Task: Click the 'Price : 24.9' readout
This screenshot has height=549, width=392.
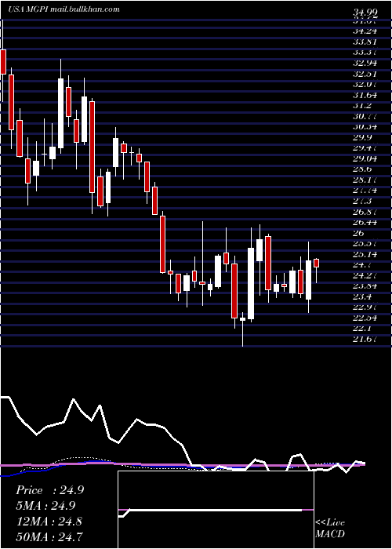Action: [x=49, y=490]
